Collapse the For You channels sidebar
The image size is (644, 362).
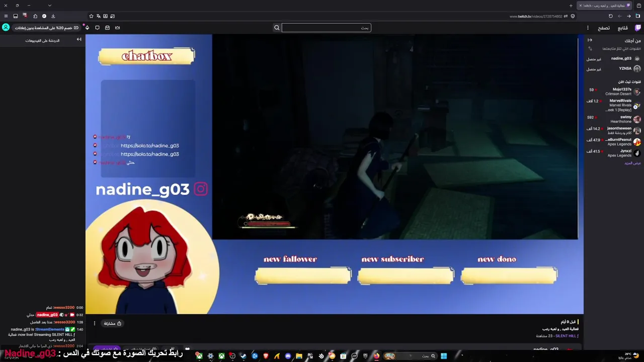click(x=590, y=40)
